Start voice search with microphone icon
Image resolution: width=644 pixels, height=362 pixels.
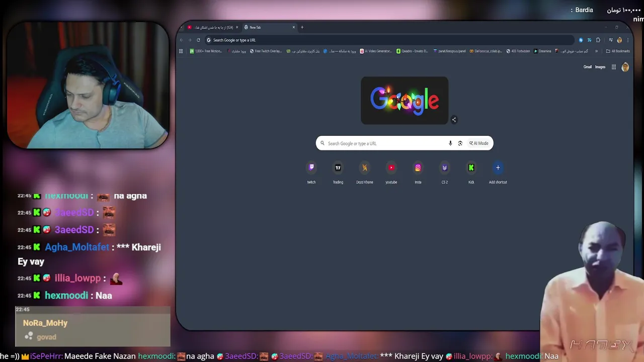tap(450, 143)
